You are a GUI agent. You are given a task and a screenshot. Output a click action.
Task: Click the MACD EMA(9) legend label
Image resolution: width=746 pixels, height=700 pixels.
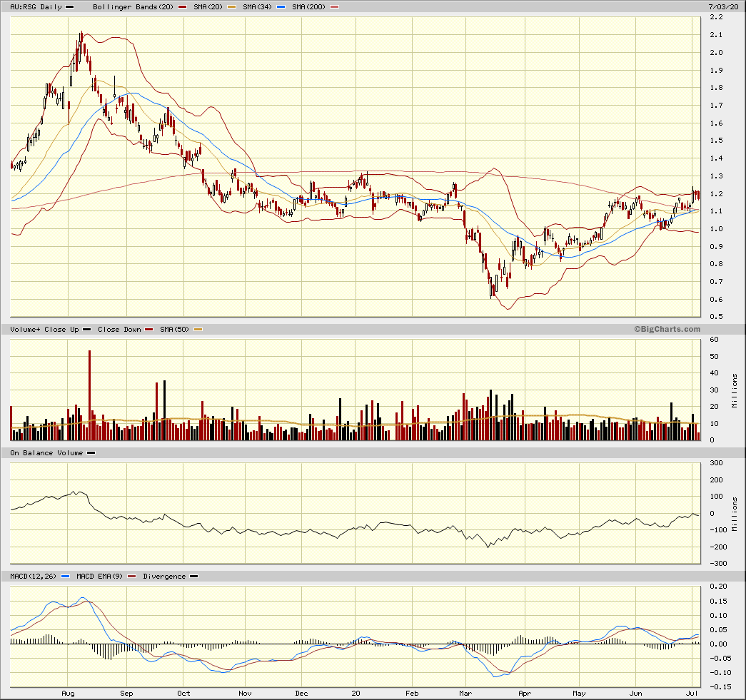[99, 577]
